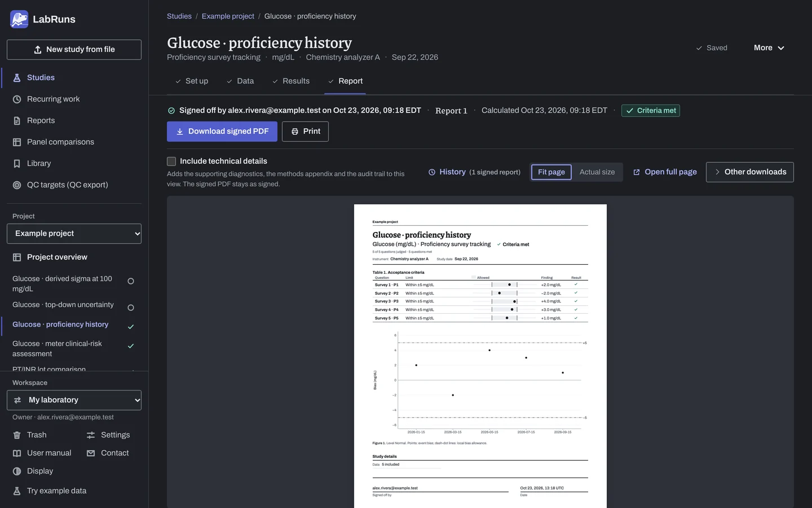Screen dimensions: 812x508
Task: Click the Trash bin icon
Action: (x=17, y=435)
